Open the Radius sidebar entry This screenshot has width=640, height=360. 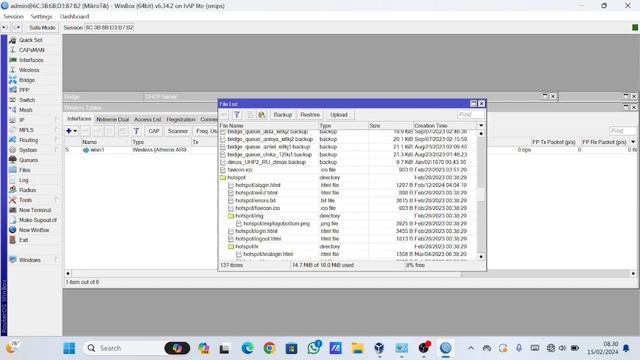[x=27, y=190]
